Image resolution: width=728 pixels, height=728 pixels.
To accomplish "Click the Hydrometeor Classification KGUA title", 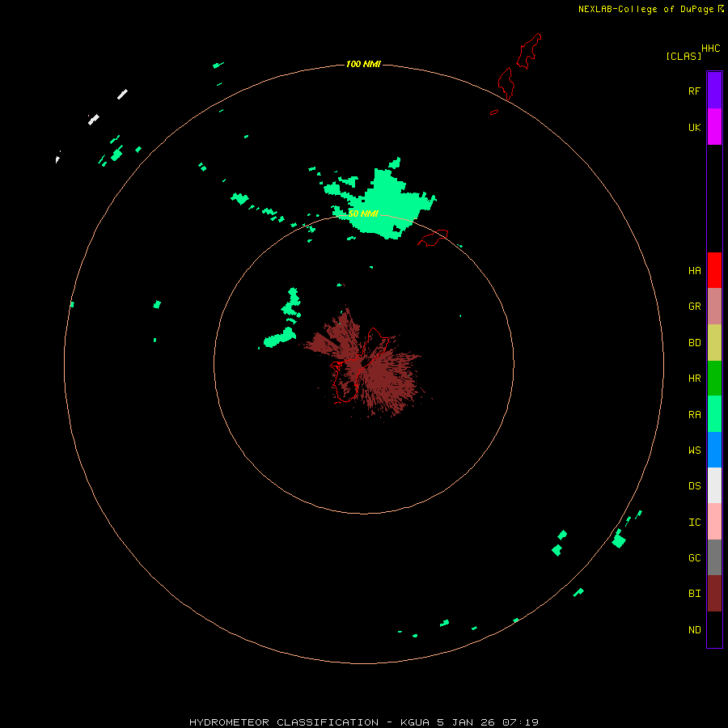I will (x=363, y=722).
